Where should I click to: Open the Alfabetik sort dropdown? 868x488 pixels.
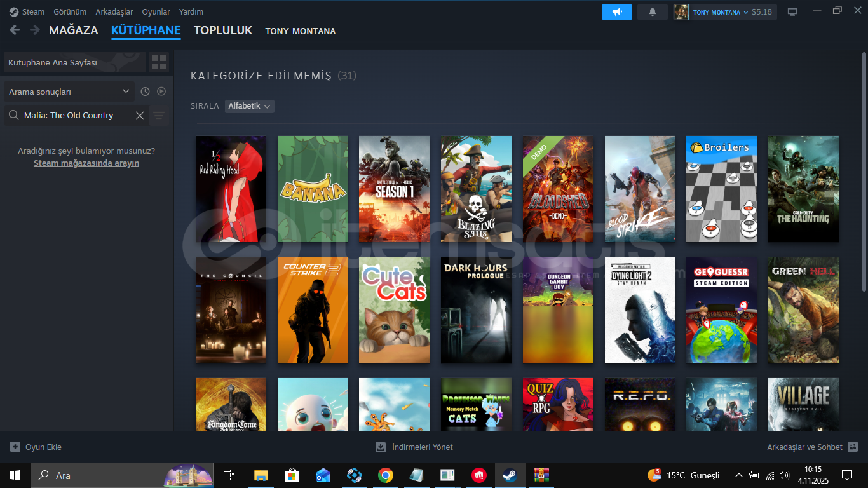[x=249, y=106]
